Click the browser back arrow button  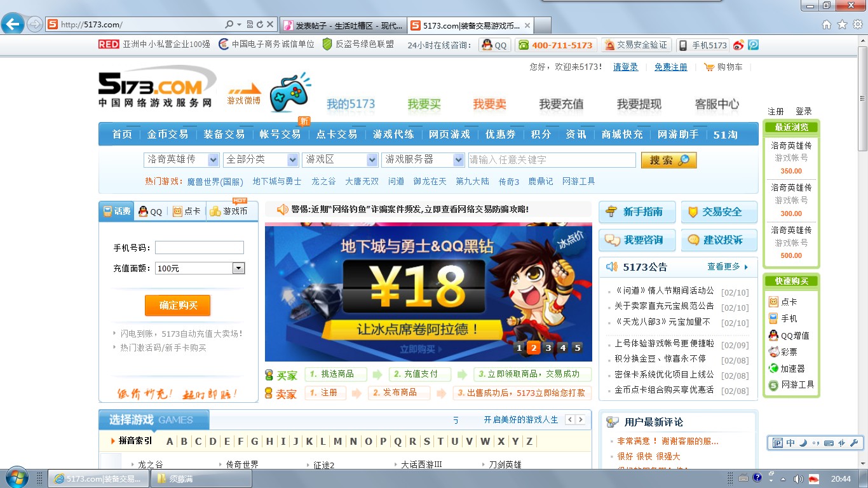pos(13,24)
